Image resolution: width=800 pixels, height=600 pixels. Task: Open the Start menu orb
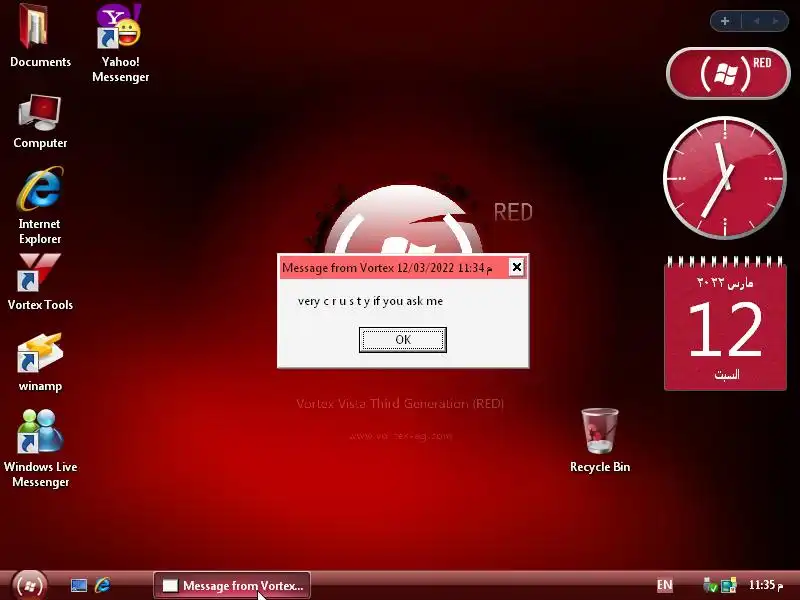coord(29,585)
